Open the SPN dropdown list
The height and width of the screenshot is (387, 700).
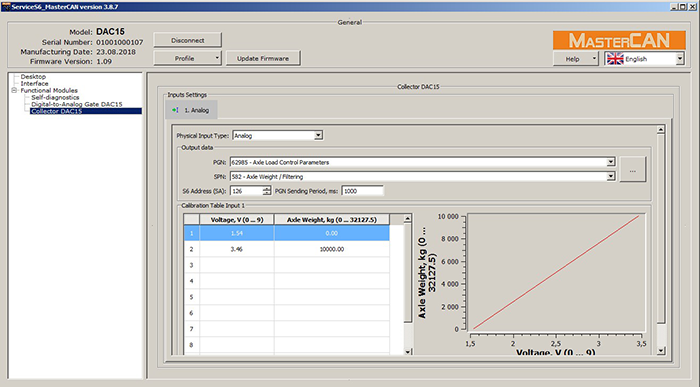pos(611,176)
